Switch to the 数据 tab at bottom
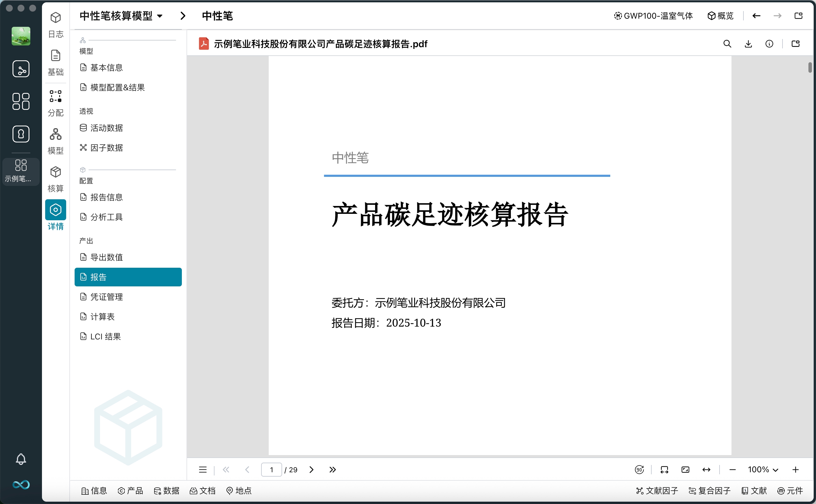 (167, 491)
